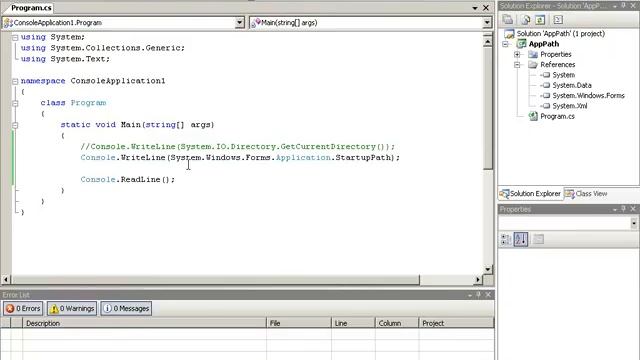Click the System.Xml reference icon
The image size is (640, 360).
tap(546, 106)
